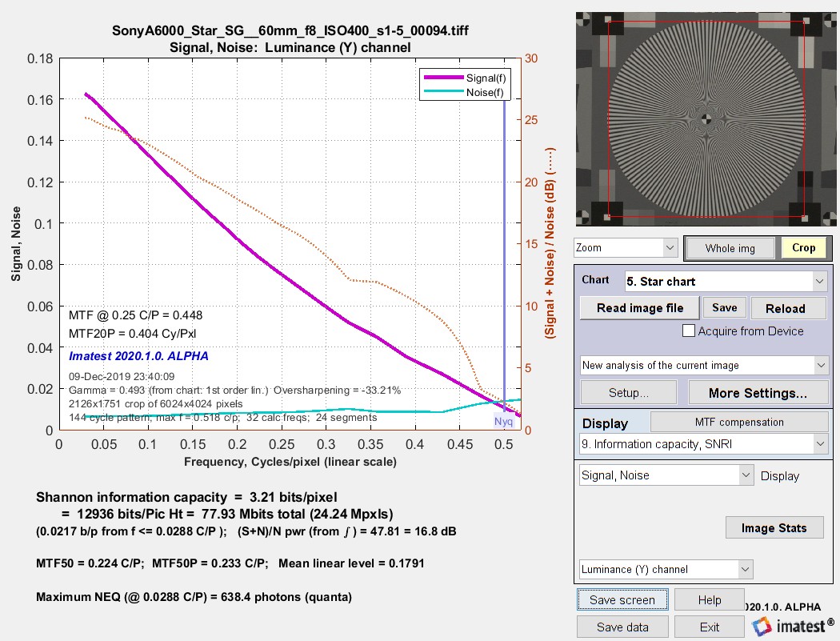Open the Zoom dropdown
840x641 pixels.
click(x=625, y=247)
